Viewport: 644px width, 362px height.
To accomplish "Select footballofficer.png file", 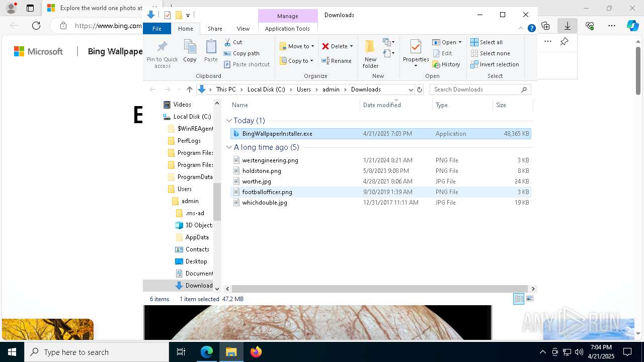I will [380, 192].
